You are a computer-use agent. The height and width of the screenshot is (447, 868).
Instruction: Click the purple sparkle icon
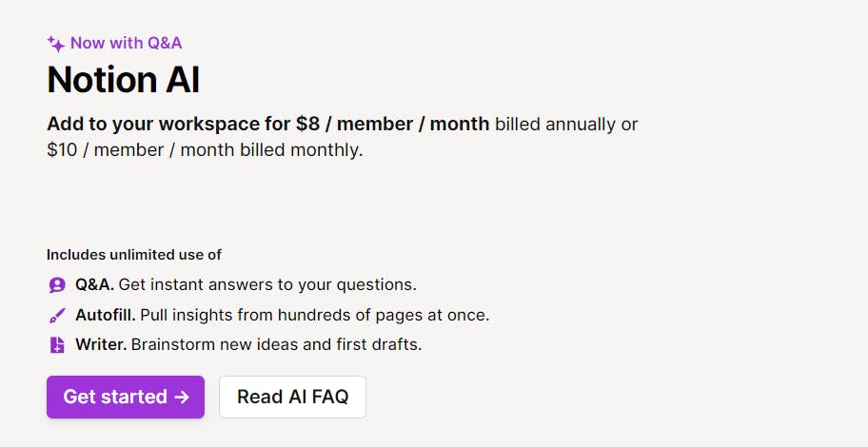56,43
